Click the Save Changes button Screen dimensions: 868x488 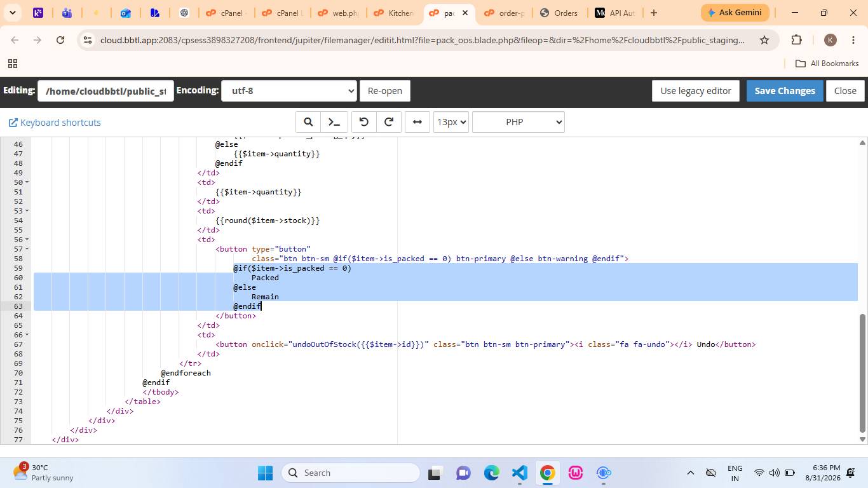coord(785,91)
